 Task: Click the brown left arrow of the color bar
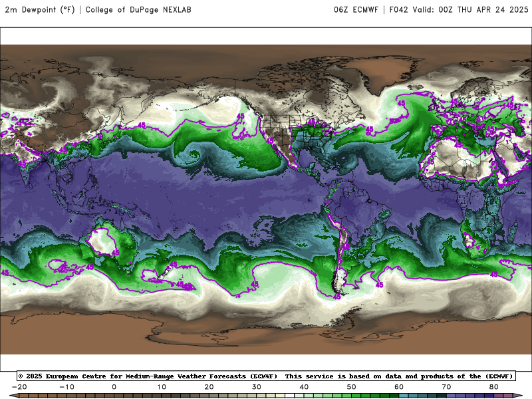coord(13,396)
